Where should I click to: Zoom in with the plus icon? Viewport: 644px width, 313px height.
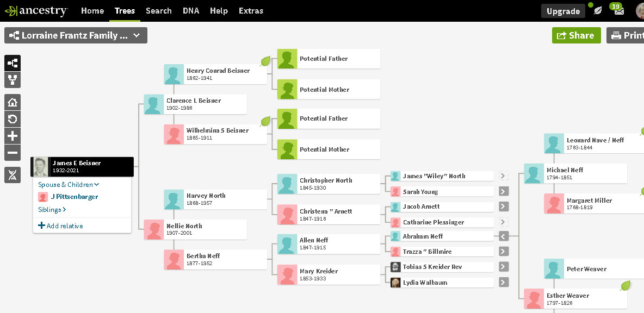point(13,136)
